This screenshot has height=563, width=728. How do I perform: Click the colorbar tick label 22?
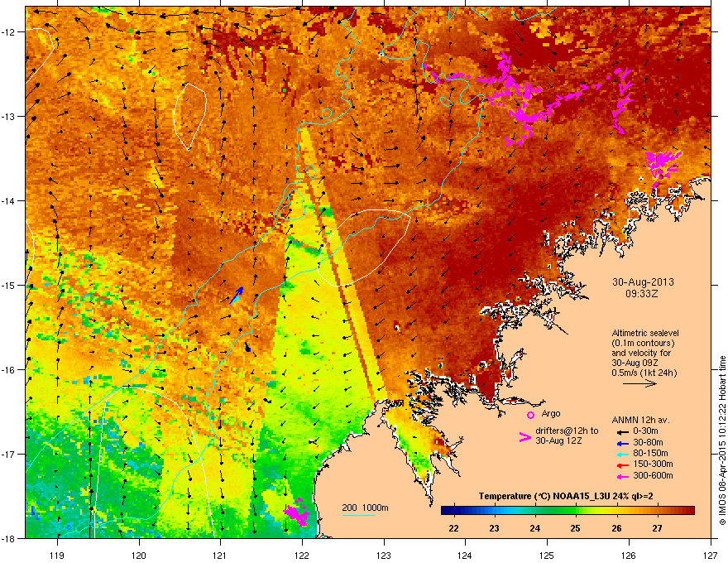coord(453,528)
